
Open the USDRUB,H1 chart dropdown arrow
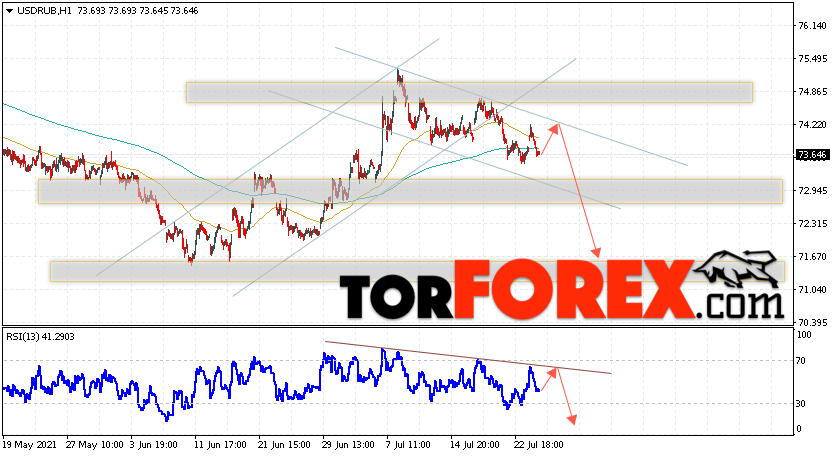click(x=9, y=11)
